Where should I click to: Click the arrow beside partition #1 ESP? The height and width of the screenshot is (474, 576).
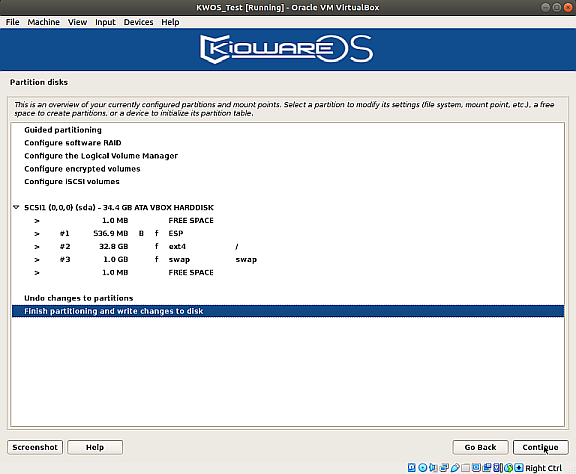click(x=37, y=234)
